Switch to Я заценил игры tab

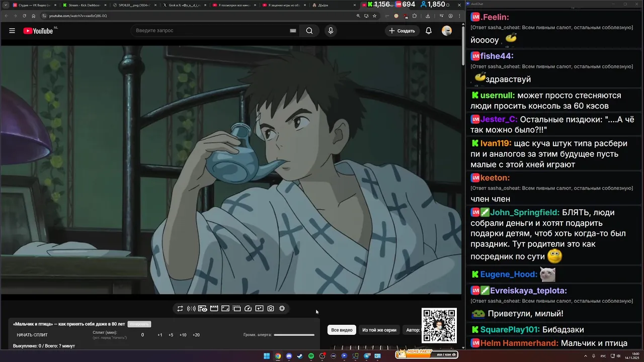point(285,5)
